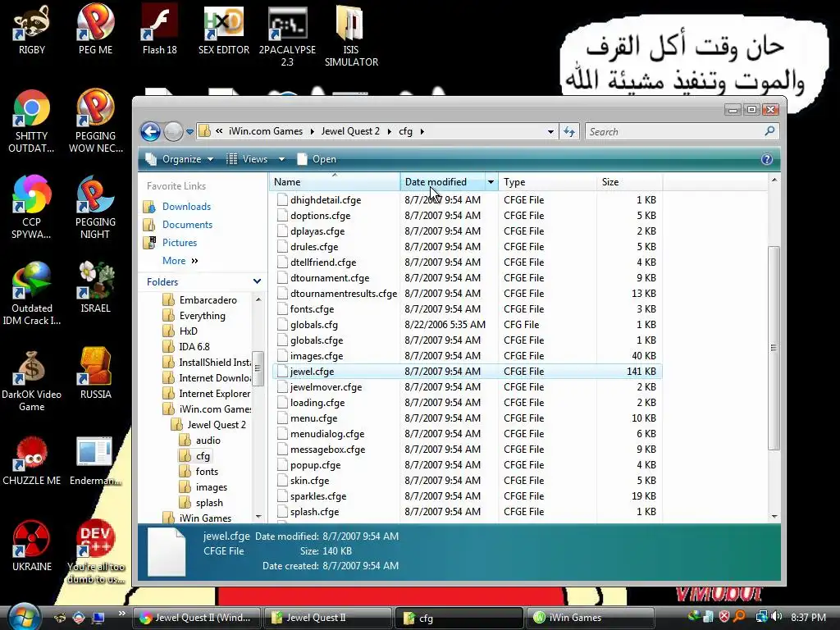Click the Open toolbar button
The height and width of the screenshot is (630, 840).
click(317, 159)
